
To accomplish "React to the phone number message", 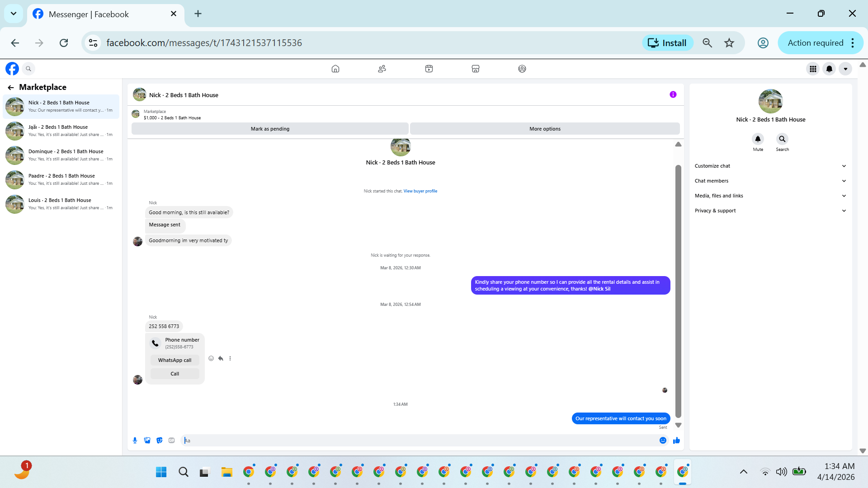I will [x=211, y=358].
